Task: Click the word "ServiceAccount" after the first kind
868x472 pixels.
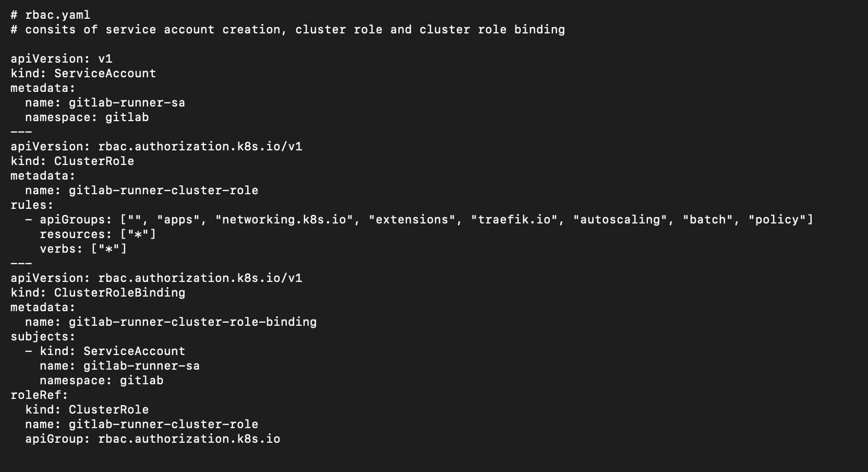Action: [x=105, y=74]
